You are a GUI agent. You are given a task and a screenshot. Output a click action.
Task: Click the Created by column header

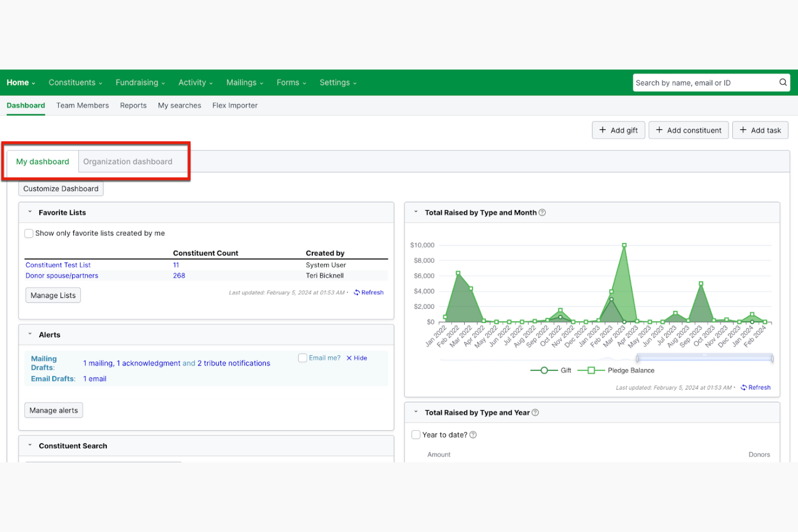(325, 253)
